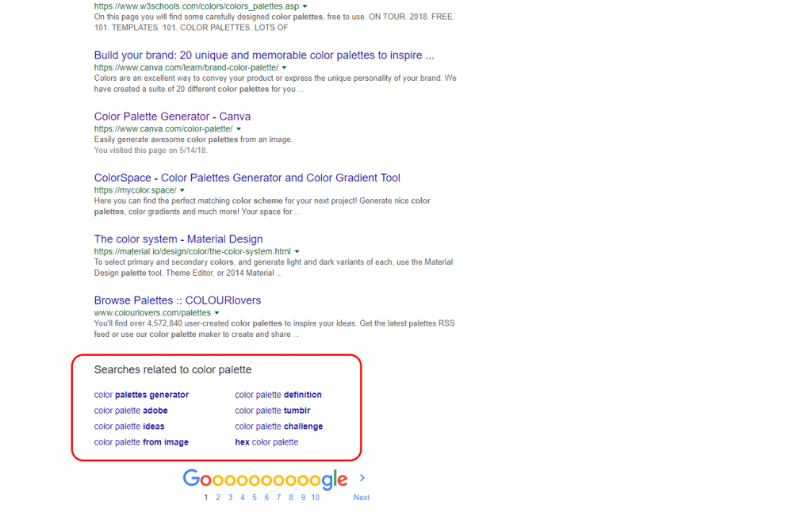Go to page 2 of search results

pyautogui.click(x=217, y=497)
